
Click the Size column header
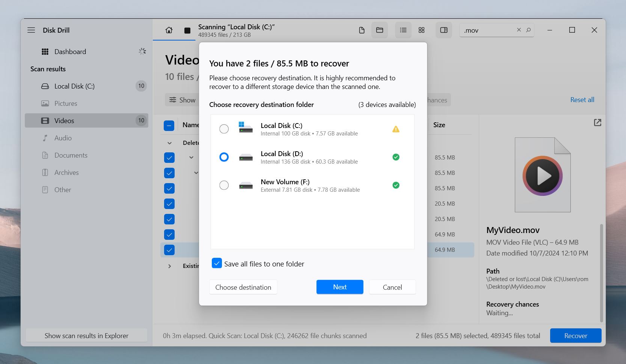tap(439, 125)
